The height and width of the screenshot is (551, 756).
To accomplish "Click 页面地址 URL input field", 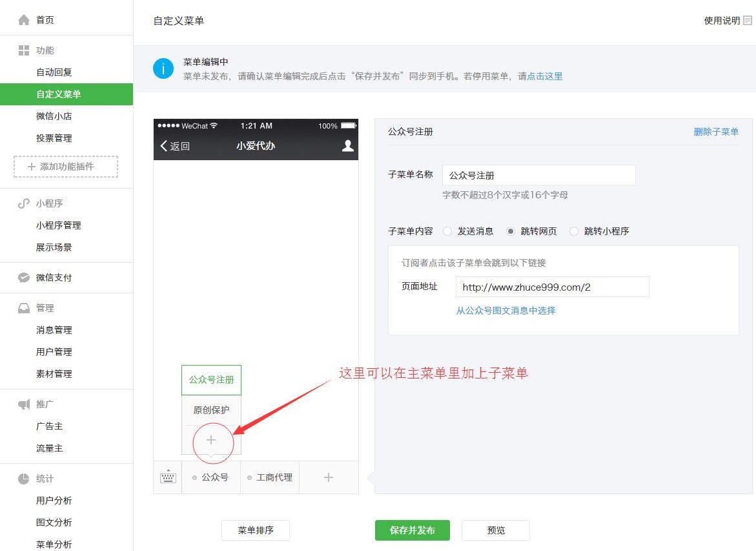I will coord(553,287).
